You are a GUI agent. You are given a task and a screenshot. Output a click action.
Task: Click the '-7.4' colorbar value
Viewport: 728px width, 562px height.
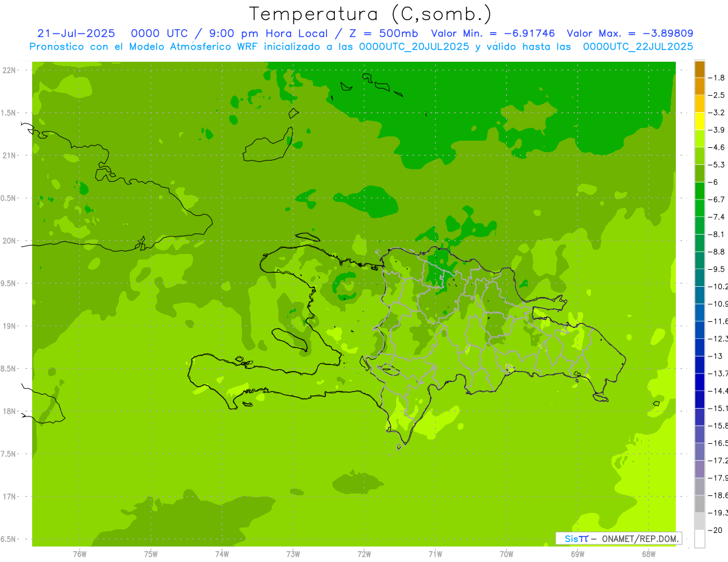pyautogui.click(x=717, y=217)
